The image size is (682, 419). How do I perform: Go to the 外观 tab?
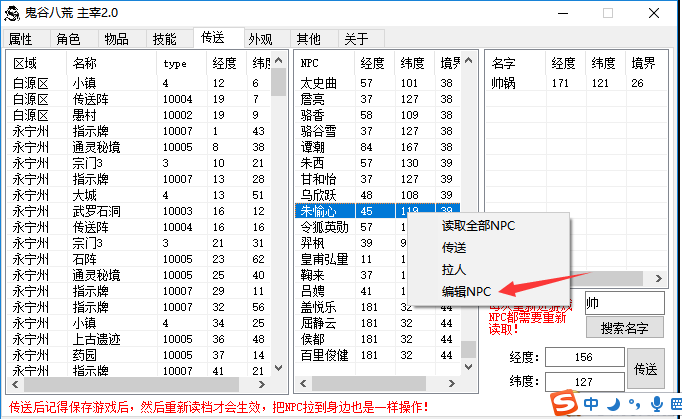pyautogui.click(x=266, y=39)
